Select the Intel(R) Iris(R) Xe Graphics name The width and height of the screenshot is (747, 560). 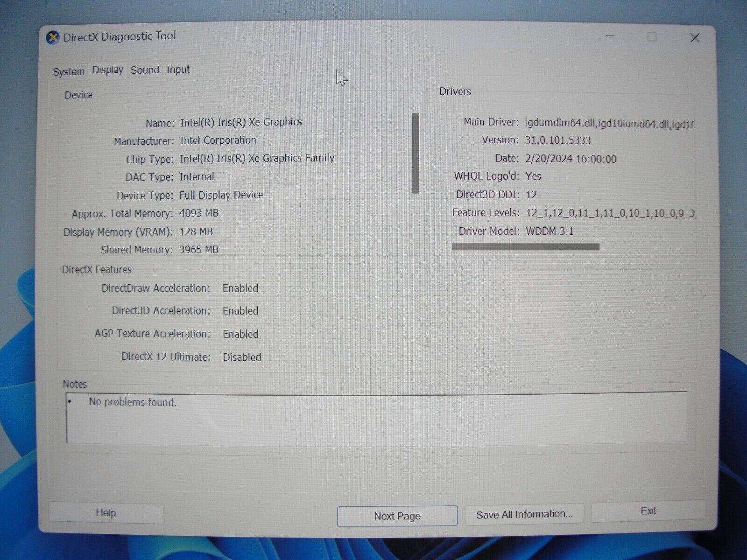(x=240, y=122)
